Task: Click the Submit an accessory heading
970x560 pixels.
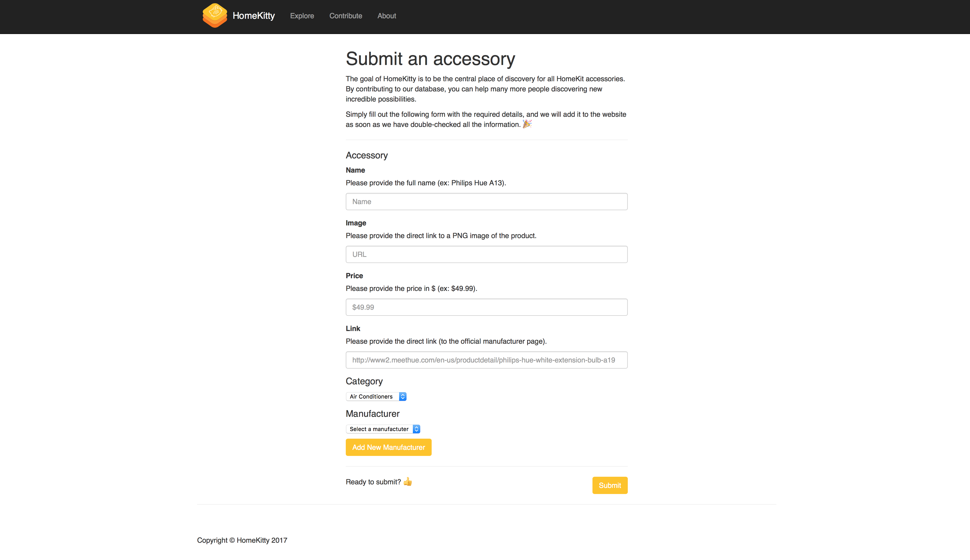Action: 430,59
